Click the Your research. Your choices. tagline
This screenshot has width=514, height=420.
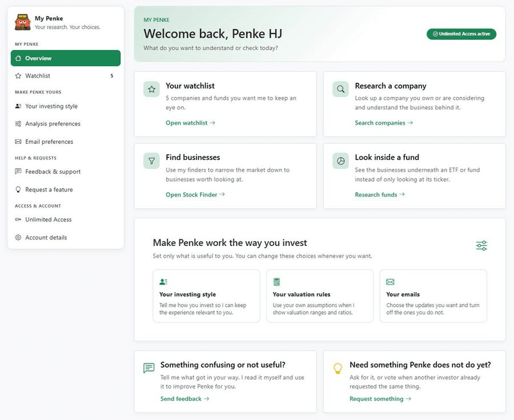point(67,27)
